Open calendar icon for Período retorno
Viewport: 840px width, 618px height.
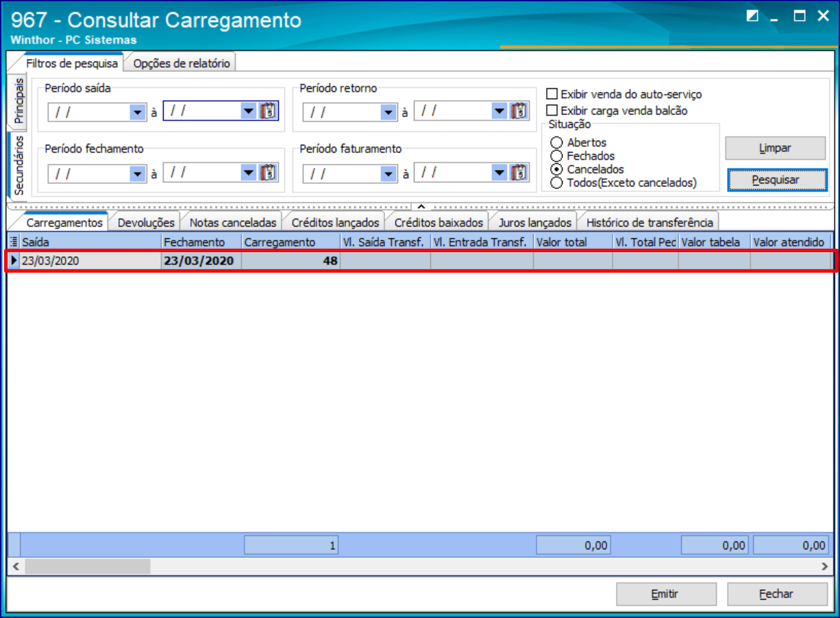click(520, 112)
